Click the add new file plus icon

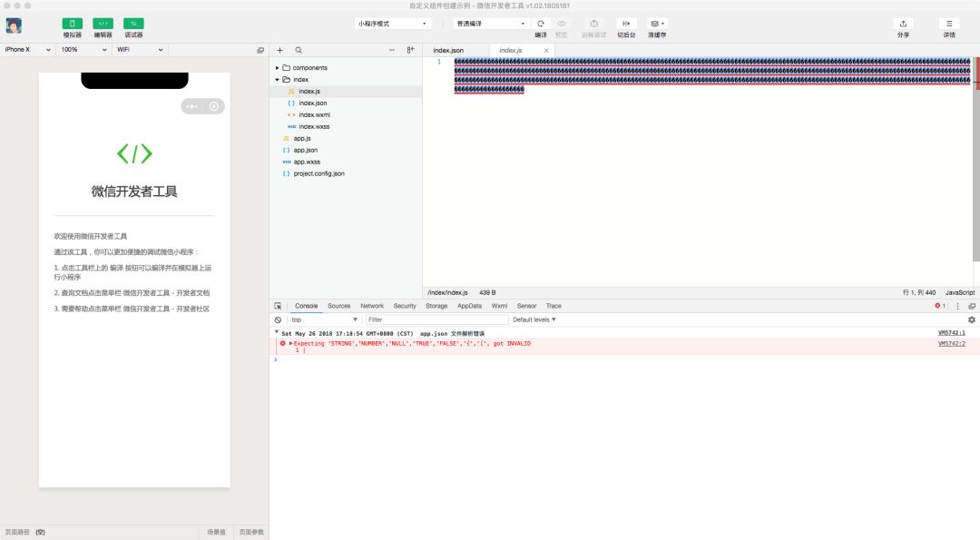(280, 50)
